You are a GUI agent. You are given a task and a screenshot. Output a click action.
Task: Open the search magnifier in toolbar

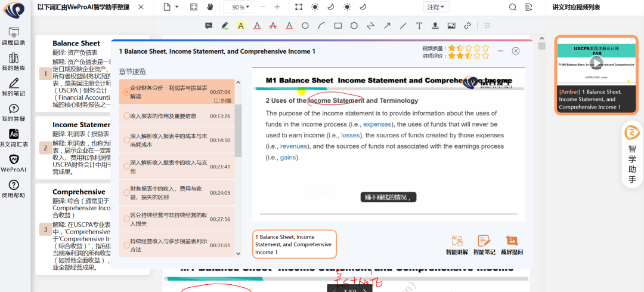pyautogui.click(x=513, y=7)
